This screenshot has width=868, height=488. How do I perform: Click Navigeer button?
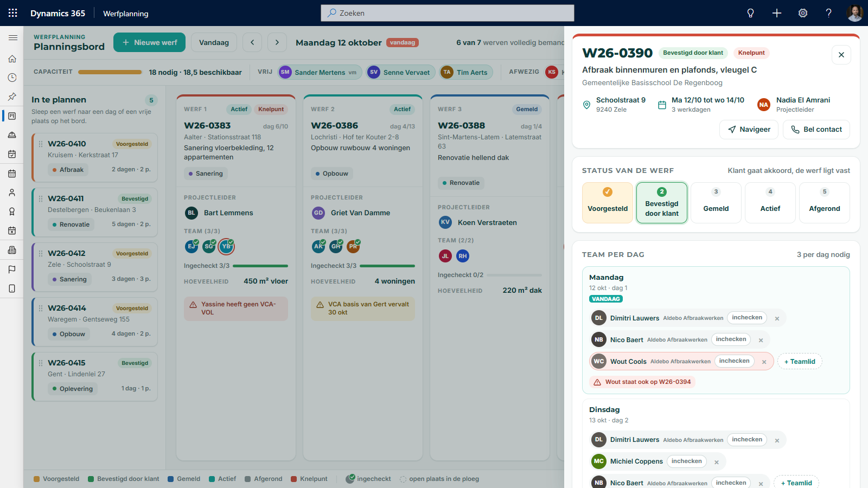(x=749, y=130)
